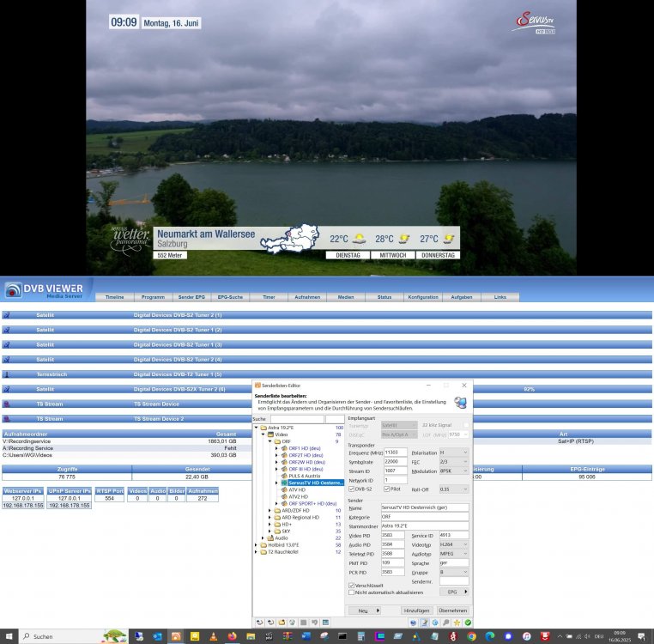This screenshot has width=654, height=644.
Task: Enable 'Nicht automatisch aktualisieren' option
Action: (x=351, y=592)
